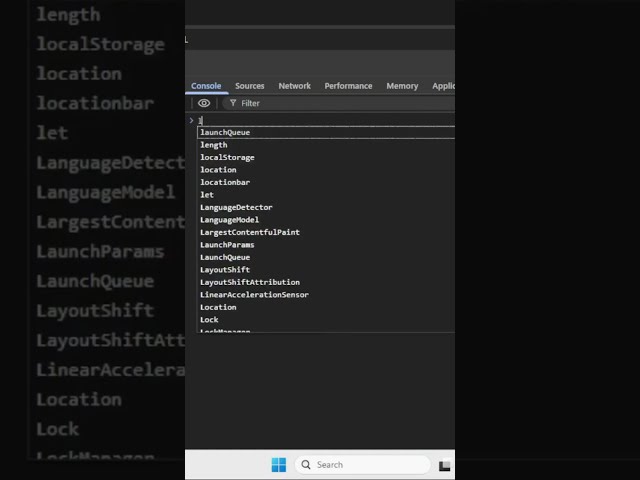This screenshot has width=640, height=480.
Task: Click the Task View icon on the taskbar
Action: click(444, 465)
